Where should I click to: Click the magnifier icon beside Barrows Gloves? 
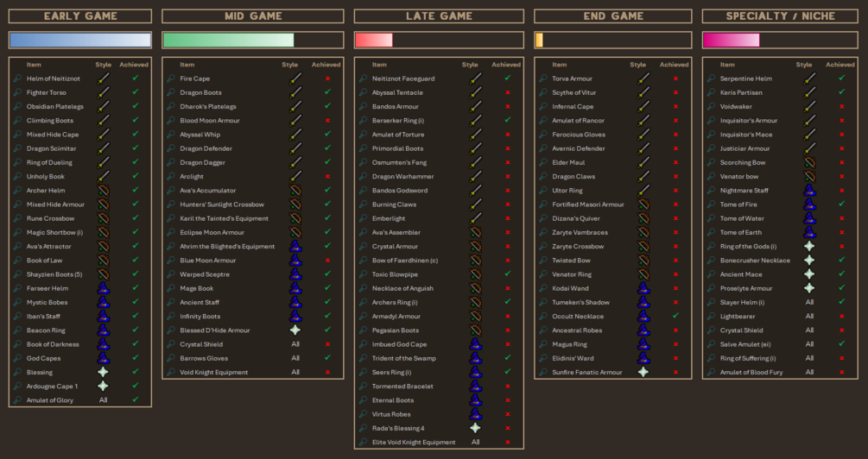(171, 358)
